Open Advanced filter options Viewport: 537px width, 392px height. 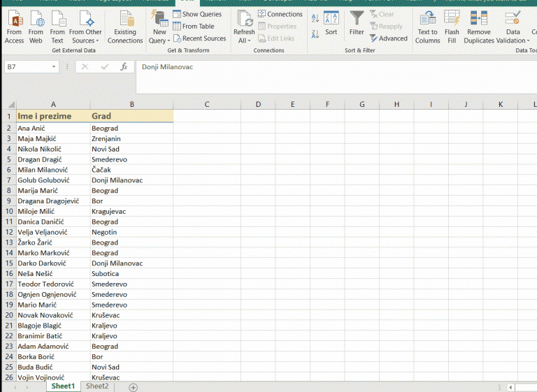(x=389, y=38)
